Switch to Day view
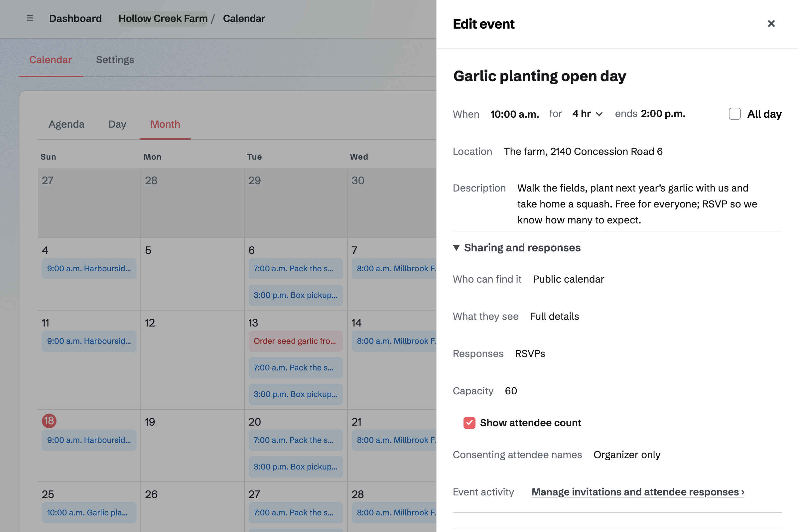Image resolution: width=798 pixels, height=532 pixels. click(x=117, y=124)
